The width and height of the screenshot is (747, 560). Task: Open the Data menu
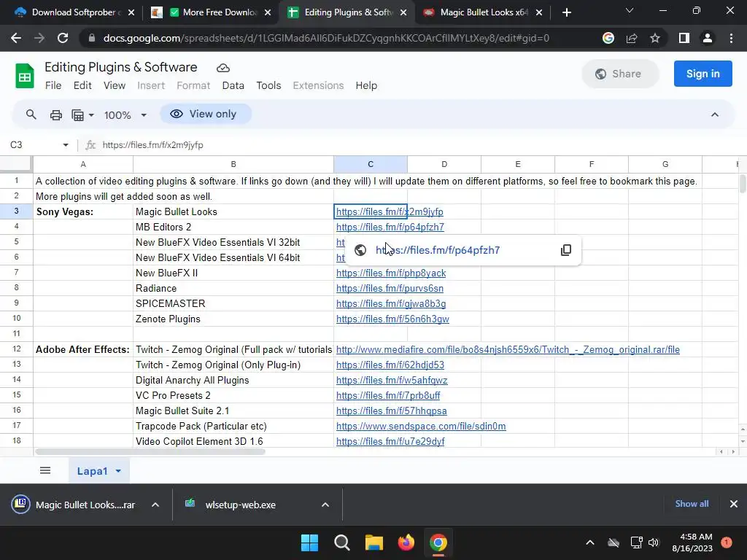click(x=233, y=85)
